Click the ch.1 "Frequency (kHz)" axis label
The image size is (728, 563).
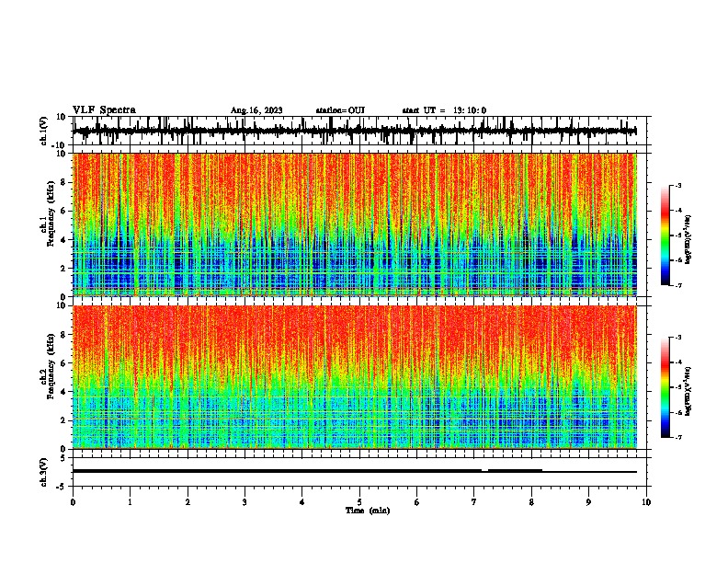[51, 214]
